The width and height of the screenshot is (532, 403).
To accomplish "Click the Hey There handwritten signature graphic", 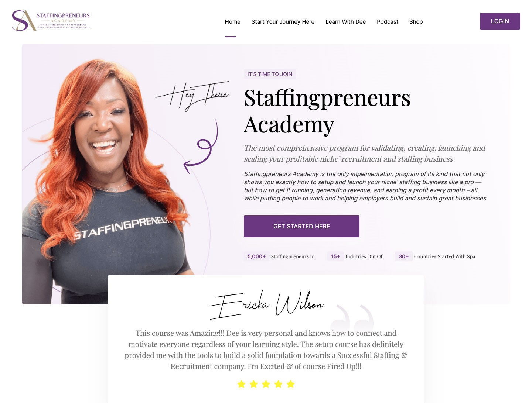I will click(192, 96).
